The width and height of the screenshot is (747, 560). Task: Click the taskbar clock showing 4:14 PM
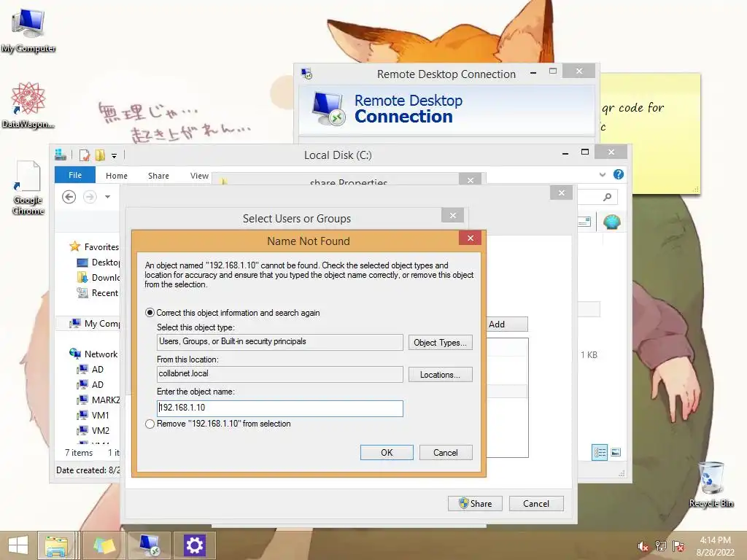(x=715, y=540)
